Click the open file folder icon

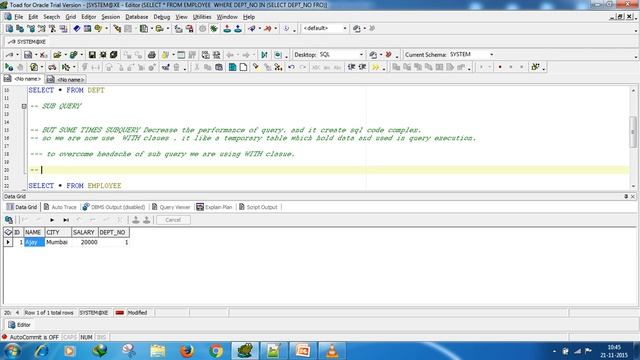(57, 55)
